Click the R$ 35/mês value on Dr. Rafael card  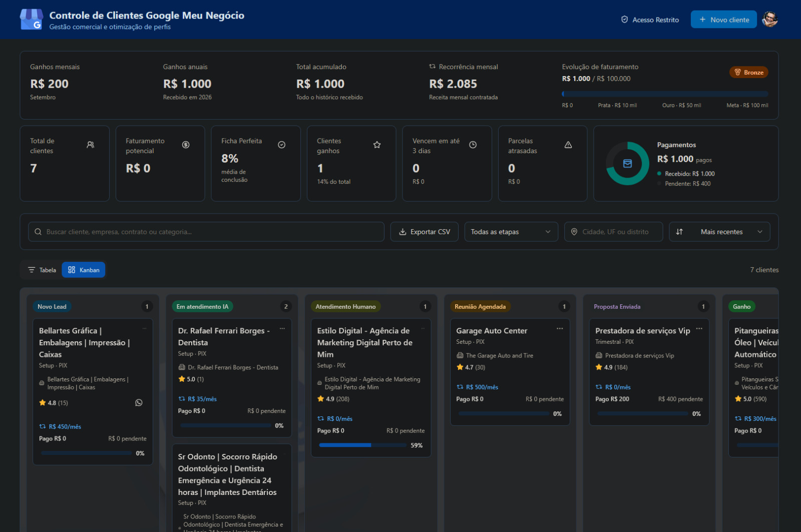pyautogui.click(x=202, y=399)
